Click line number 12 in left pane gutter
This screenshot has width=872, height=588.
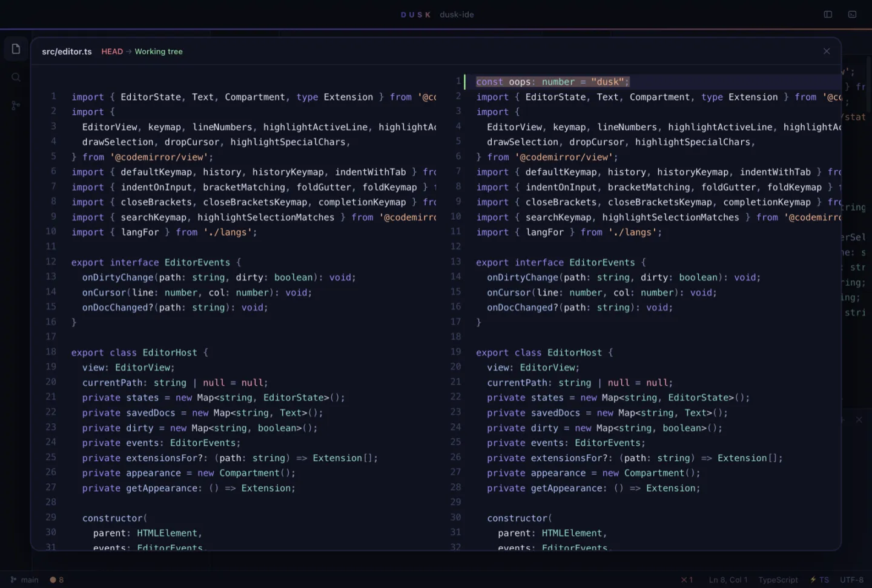coord(51,262)
